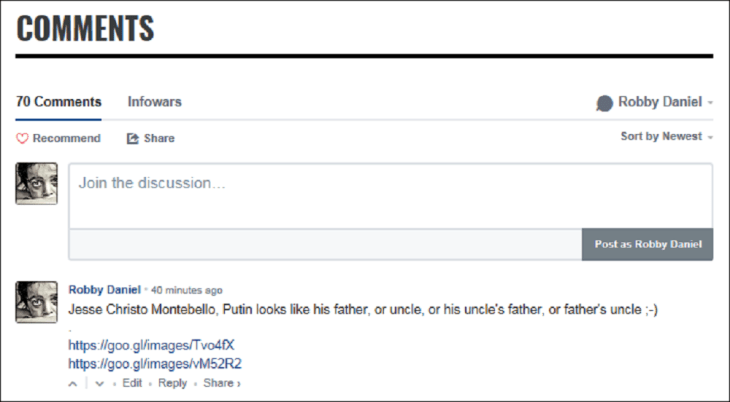Open the avatar on Robby Daniel's comment
The image size is (730, 402).
point(36,301)
